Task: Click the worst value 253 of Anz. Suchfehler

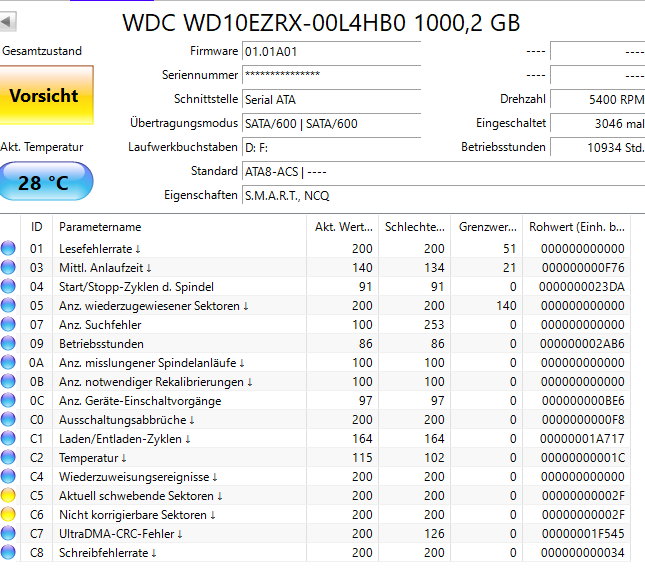Action: click(x=434, y=325)
